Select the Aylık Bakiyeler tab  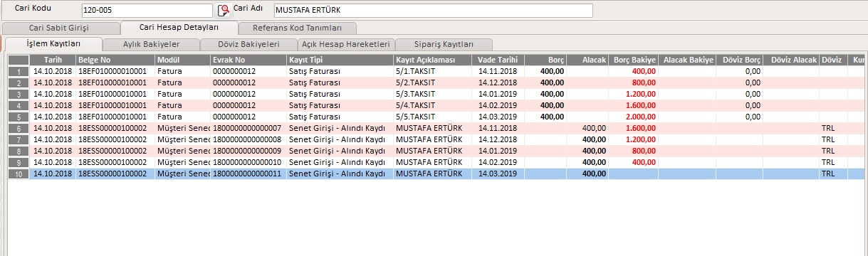pyautogui.click(x=151, y=44)
